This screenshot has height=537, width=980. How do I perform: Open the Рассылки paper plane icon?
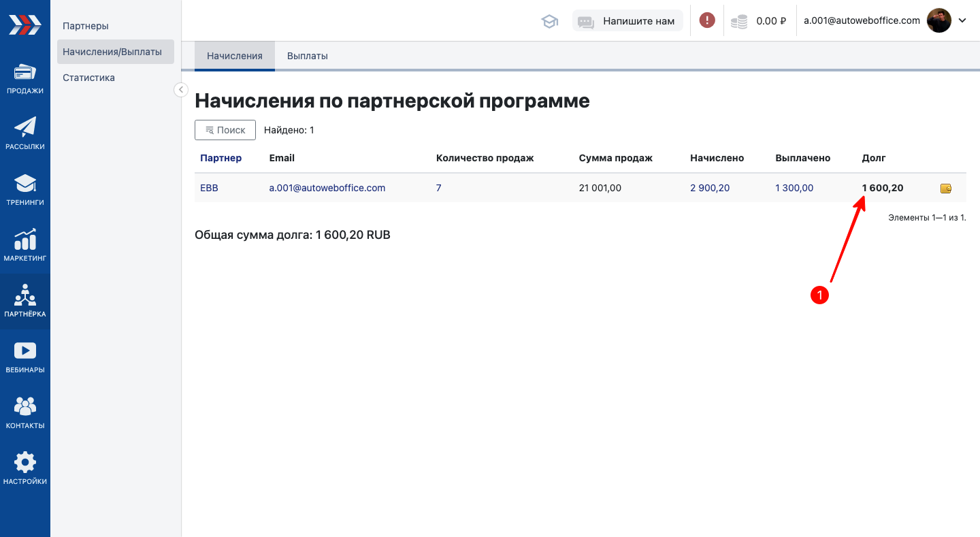tap(25, 128)
